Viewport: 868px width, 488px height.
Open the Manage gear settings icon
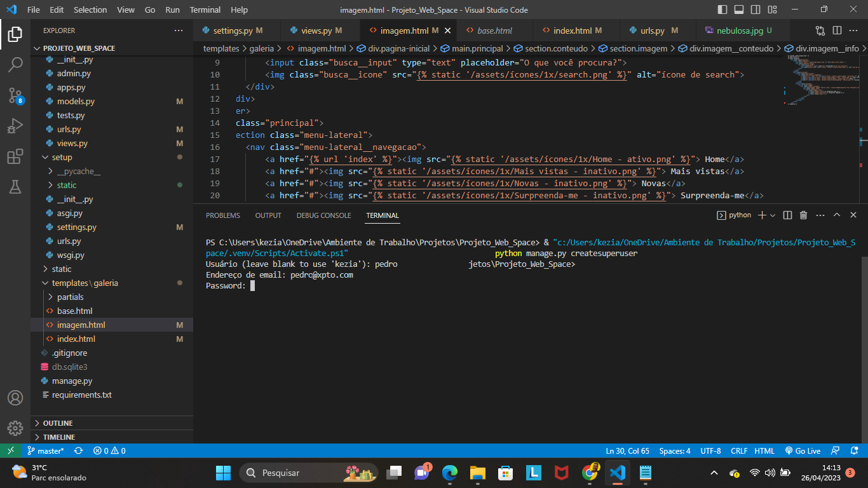(x=15, y=428)
